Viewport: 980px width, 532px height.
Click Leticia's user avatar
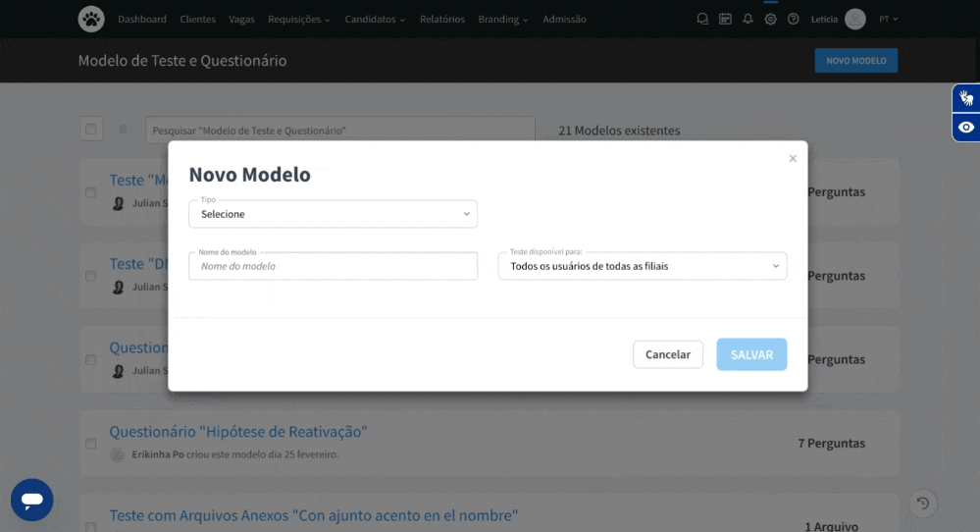[855, 20]
